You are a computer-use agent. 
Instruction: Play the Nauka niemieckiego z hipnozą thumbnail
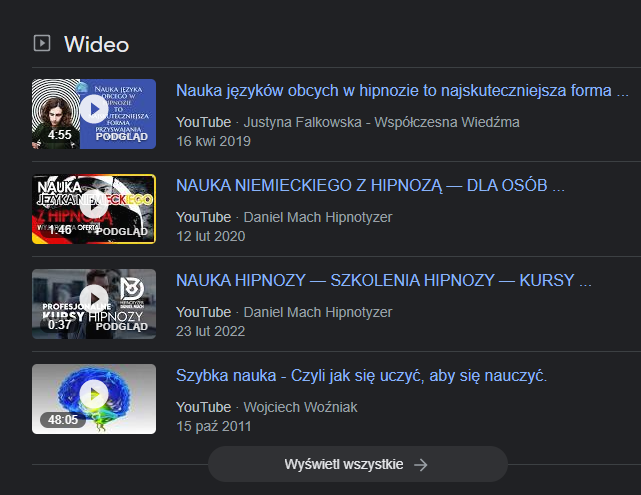pos(94,209)
